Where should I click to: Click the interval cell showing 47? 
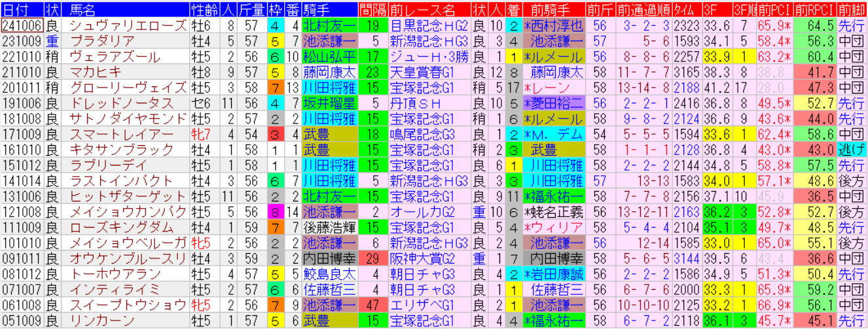[373, 304]
